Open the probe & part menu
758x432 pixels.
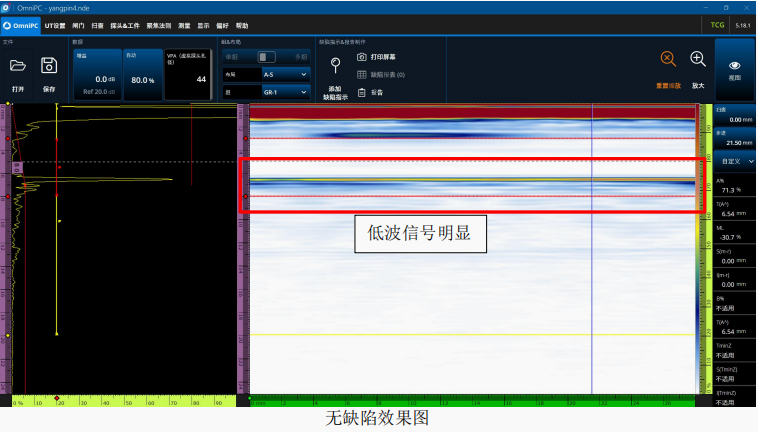pyautogui.click(x=125, y=26)
